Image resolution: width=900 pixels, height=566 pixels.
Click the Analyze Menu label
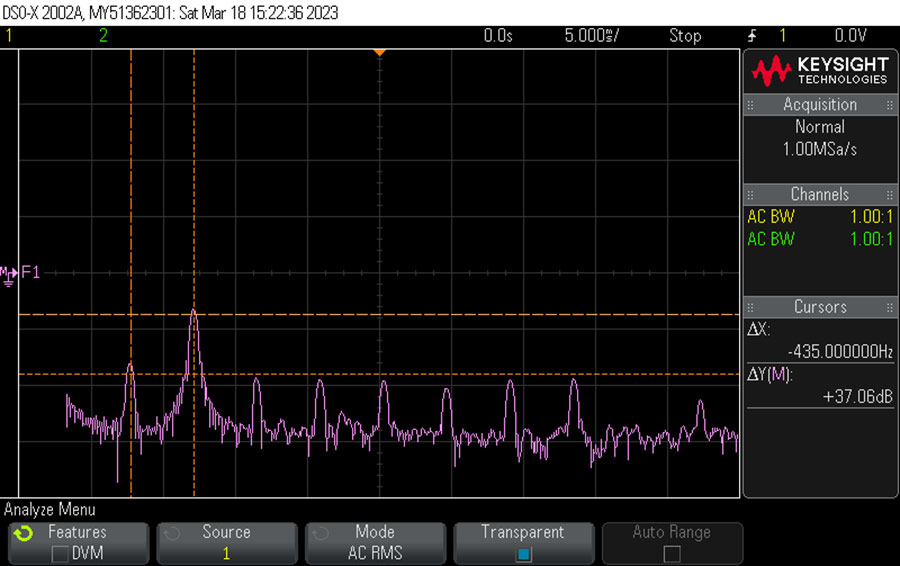pyautogui.click(x=49, y=510)
